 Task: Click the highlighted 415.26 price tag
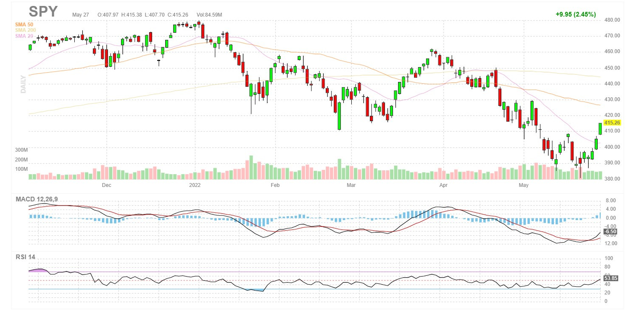pyautogui.click(x=612, y=122)
